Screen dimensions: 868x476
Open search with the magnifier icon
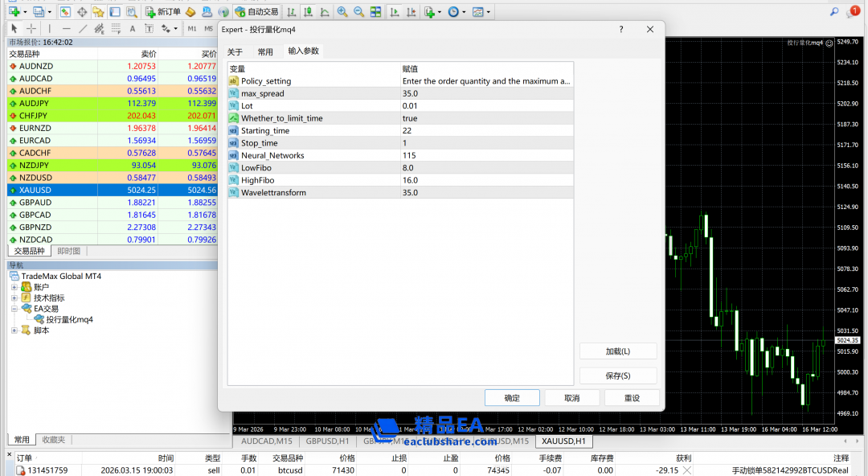click(x=834, y=12)
